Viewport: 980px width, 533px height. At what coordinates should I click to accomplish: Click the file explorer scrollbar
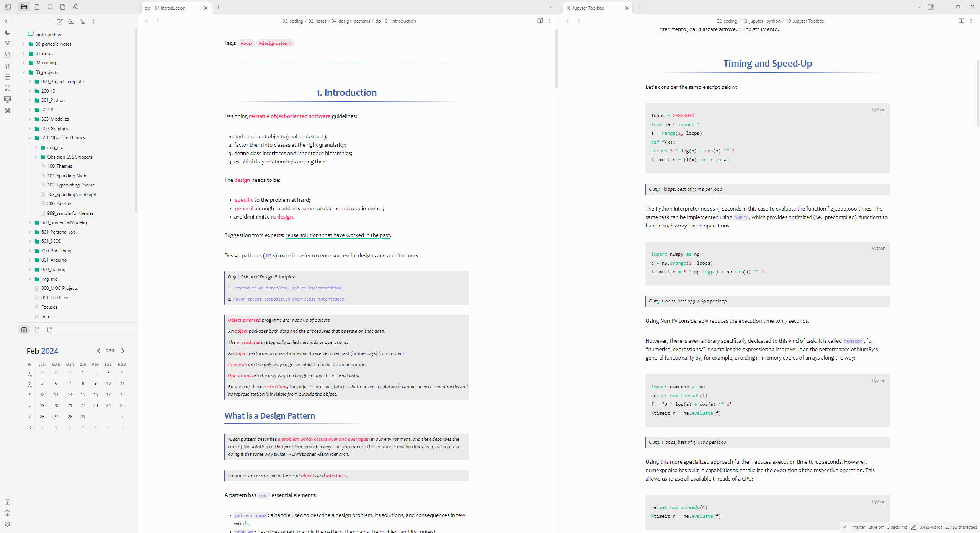pyautogui.click(x=136, y=121)
